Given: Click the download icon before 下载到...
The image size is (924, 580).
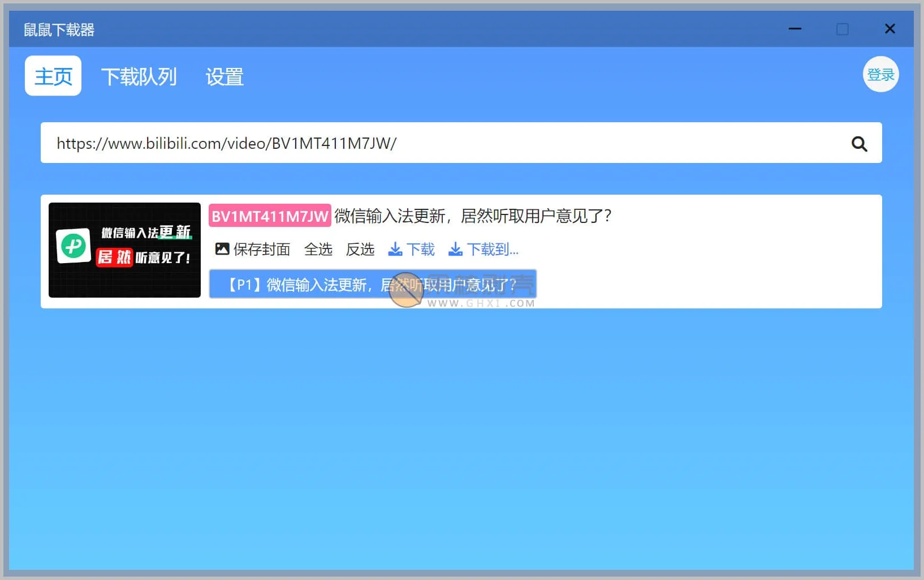Looking at the screenshot, I should tap(455, 249).
